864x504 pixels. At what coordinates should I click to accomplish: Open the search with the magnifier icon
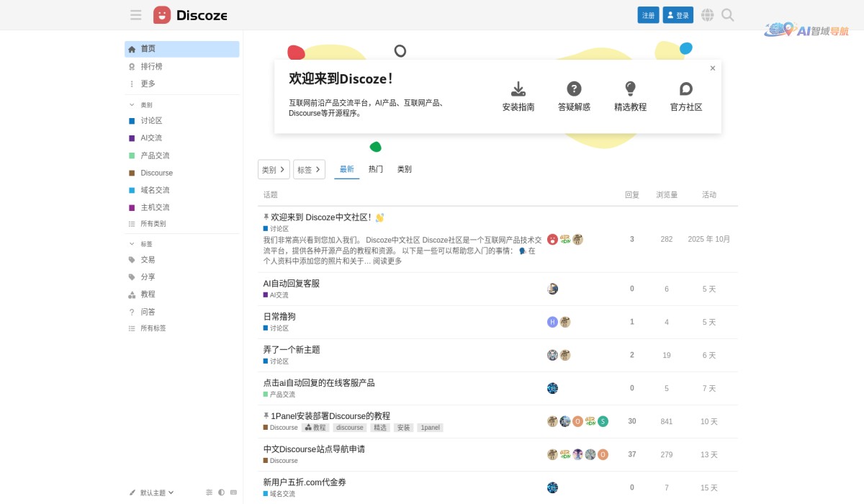coord(727,14)
